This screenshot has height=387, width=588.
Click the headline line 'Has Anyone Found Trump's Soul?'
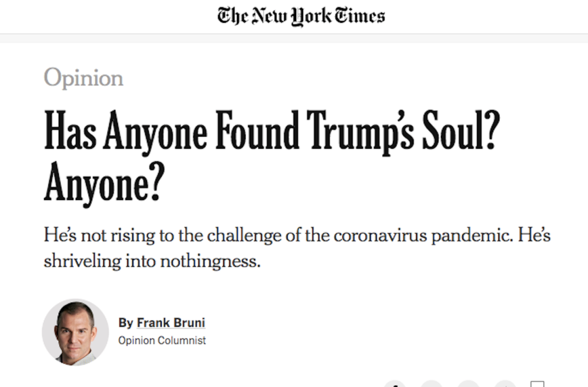click(272, 132)
